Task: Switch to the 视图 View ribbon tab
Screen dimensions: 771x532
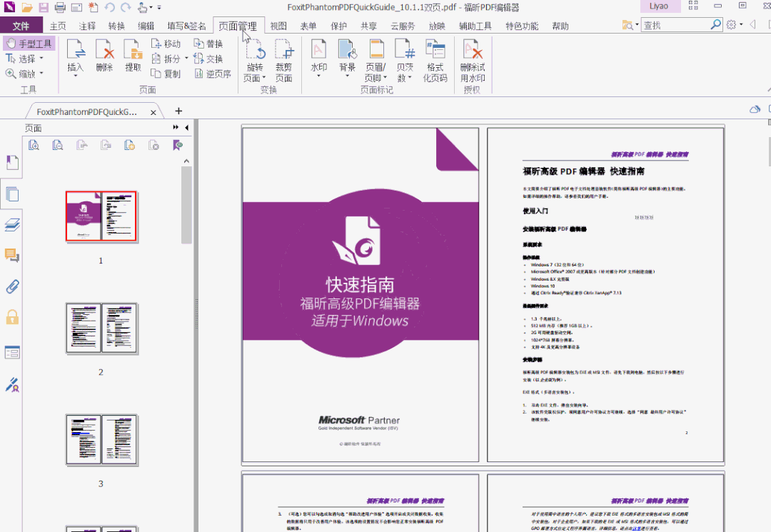Action: coord(278,26)
